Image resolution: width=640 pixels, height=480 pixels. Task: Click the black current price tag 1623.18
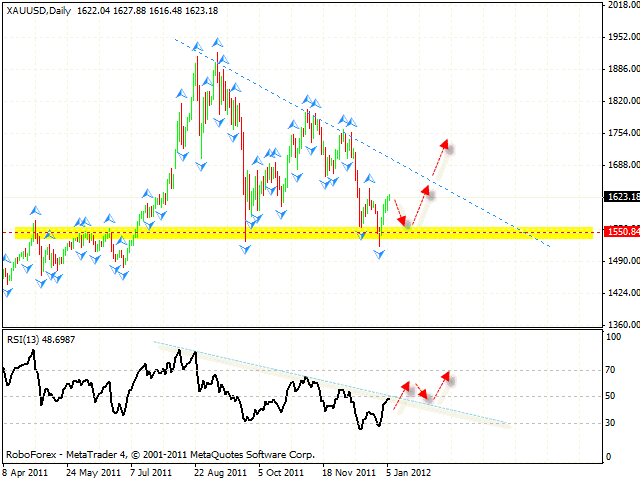[x=621, y=197]
